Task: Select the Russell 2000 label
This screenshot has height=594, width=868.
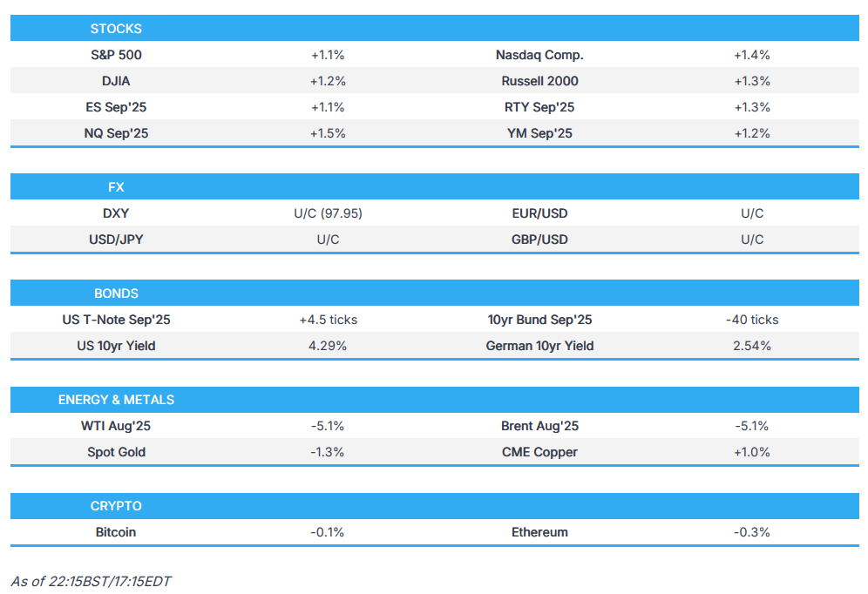Action: pos(539,81)
